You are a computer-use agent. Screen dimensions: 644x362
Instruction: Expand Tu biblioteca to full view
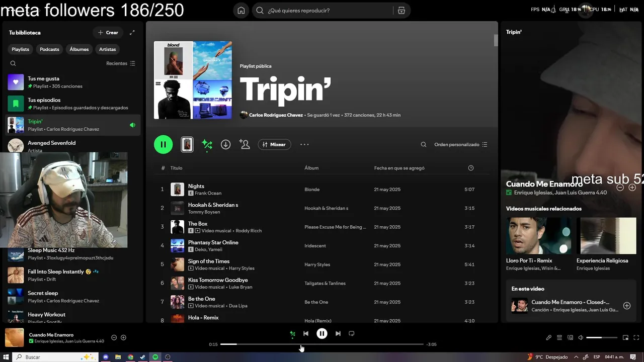tap(132, 33)
